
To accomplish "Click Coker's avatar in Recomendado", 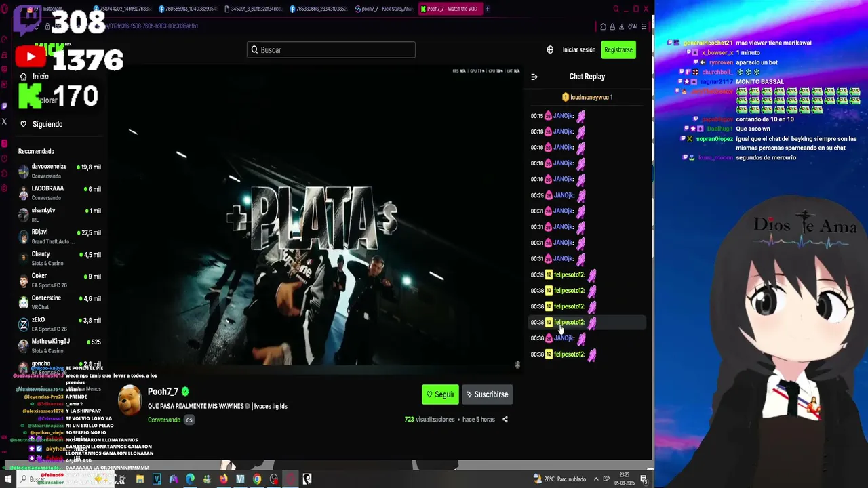I will coord(24,280).
